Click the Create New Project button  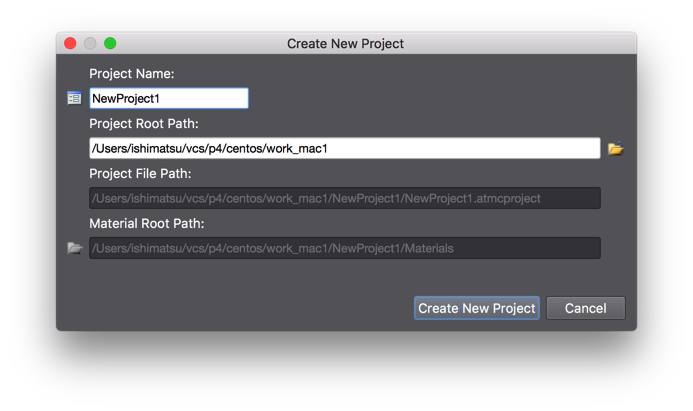476,308
